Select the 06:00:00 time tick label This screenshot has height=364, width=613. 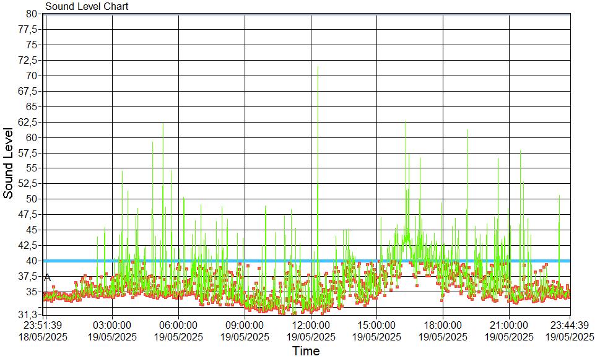(x=178, y=325)
